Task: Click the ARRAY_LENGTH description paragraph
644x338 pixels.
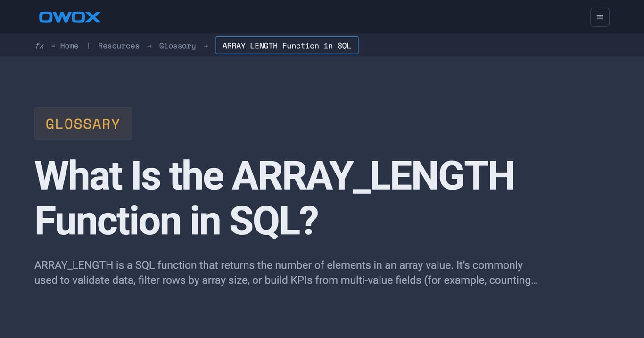Action: 286,272
